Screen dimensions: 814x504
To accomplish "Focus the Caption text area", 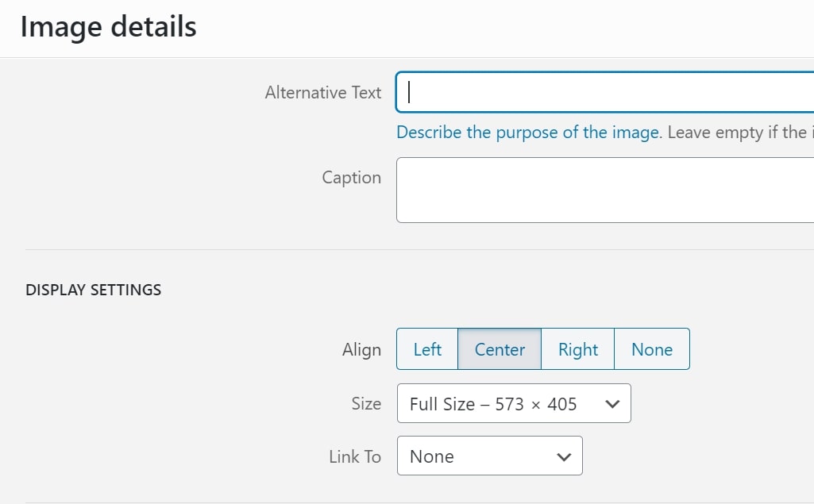I will (604, 190).
